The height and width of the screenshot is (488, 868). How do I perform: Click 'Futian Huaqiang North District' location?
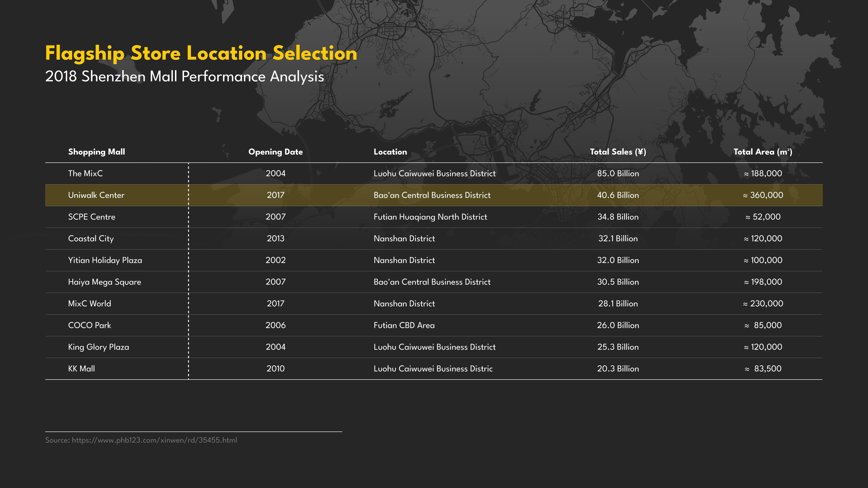[430, 217]
